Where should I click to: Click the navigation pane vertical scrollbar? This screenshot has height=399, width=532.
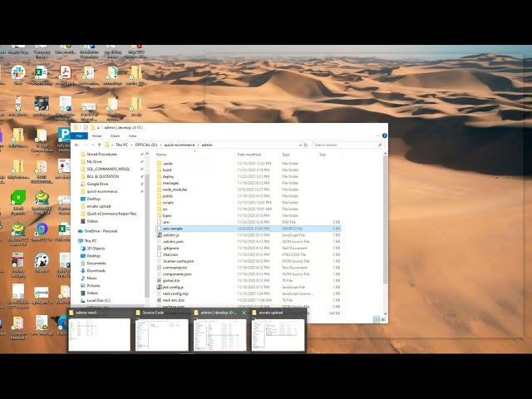(146, 234)
